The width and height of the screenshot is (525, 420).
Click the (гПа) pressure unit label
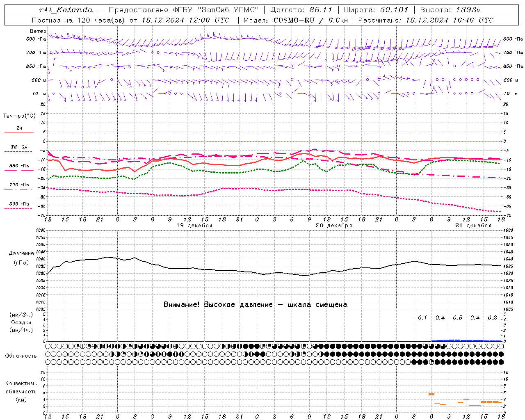(21, 263)
